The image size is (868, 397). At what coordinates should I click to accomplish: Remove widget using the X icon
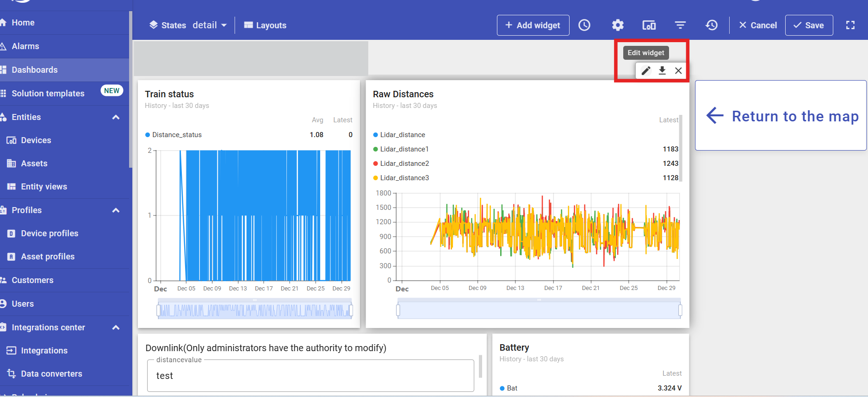pos(678,70)
